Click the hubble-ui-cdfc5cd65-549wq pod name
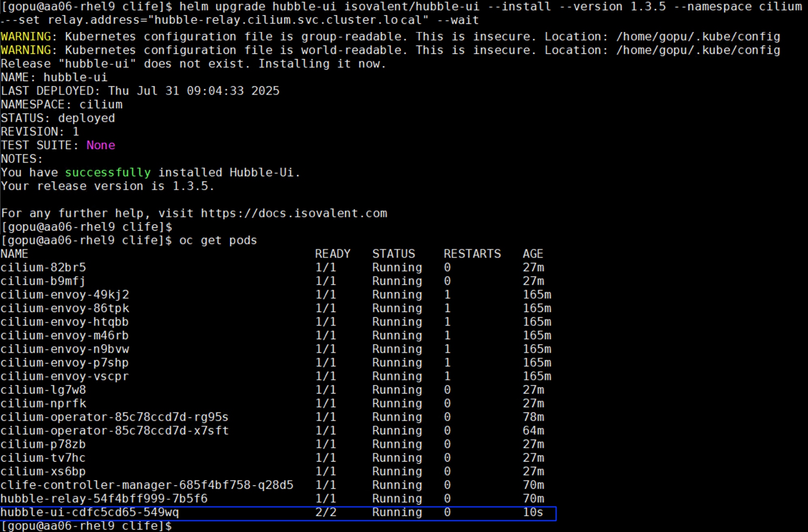Image resolution: width=808 pixels, height=532 pixels. click(x=90, y=512)
